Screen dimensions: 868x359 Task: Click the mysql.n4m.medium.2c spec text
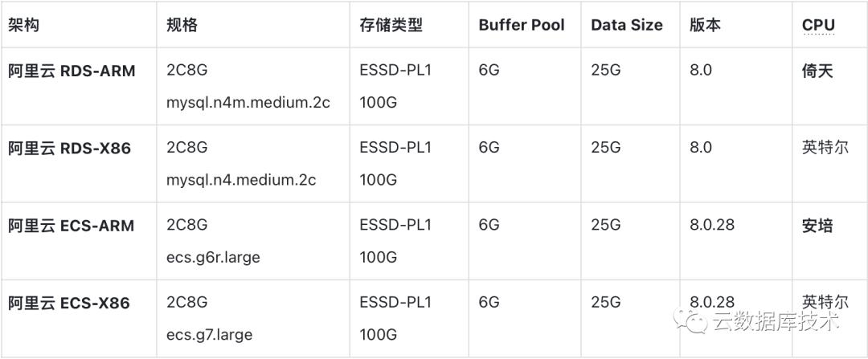pos(248,103)
